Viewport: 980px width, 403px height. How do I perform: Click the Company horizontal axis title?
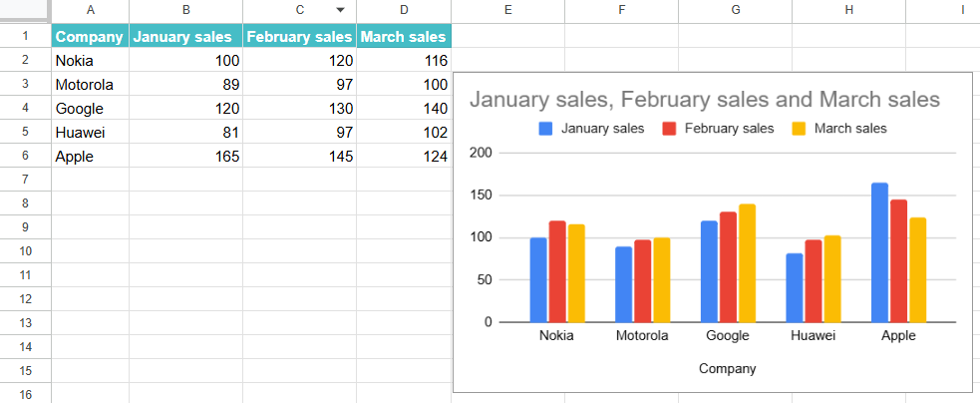(x=728, y=368)
